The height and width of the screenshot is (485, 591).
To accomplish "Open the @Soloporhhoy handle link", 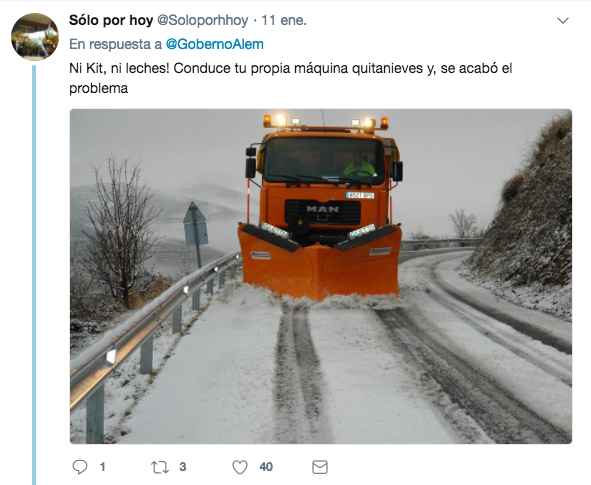I will click(202, 20).
